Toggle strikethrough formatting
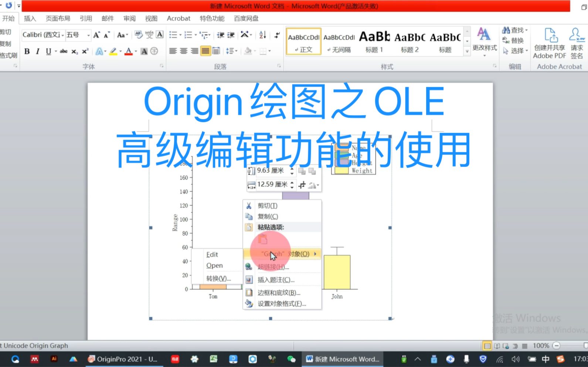Image resolution: width=588 pixels, height=367 pixels. tap(64, 51)
